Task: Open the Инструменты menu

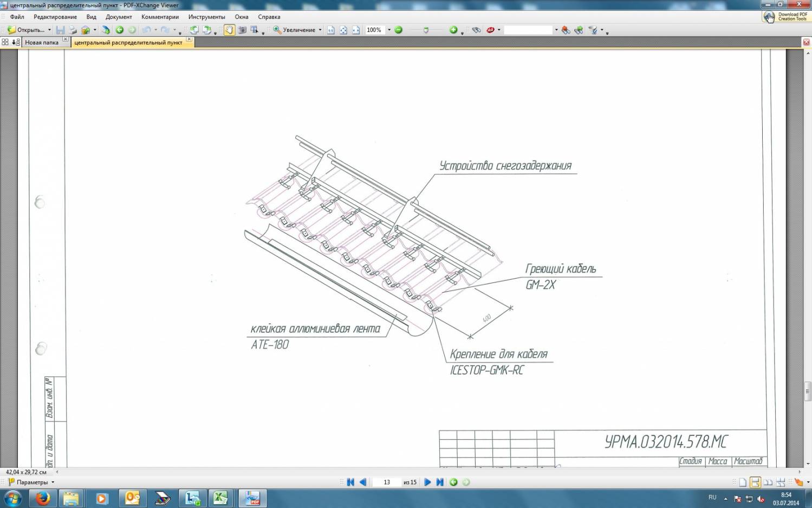Action: click(x=206, y=17)
